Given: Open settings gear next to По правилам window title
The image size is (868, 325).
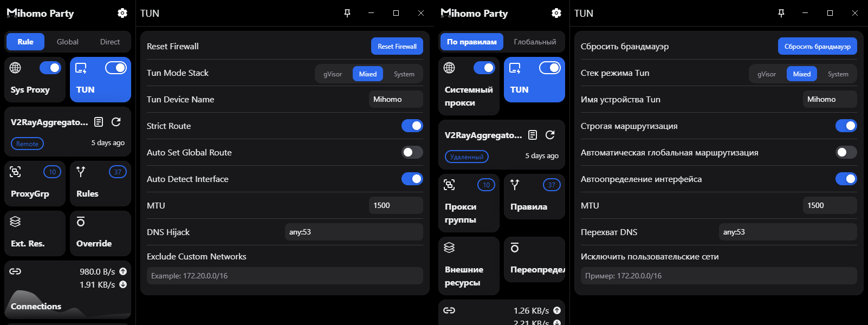Looking at the screenshot, I should coord(556,13).
